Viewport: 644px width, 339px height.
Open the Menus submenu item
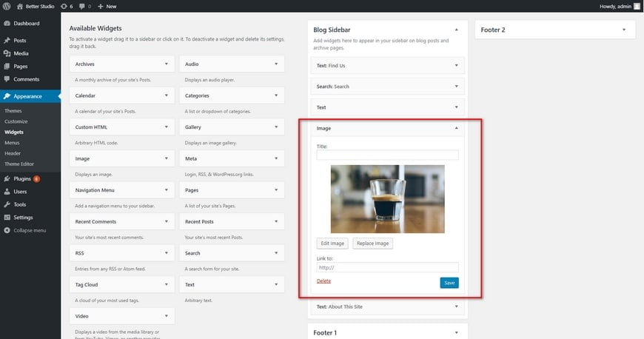click(12, 143)
